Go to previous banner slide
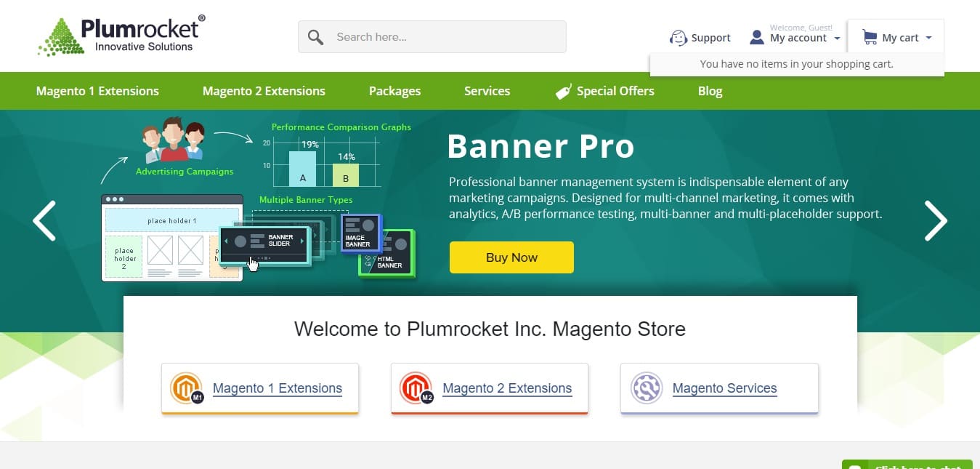The image size is (980, 469). [44, 220]
